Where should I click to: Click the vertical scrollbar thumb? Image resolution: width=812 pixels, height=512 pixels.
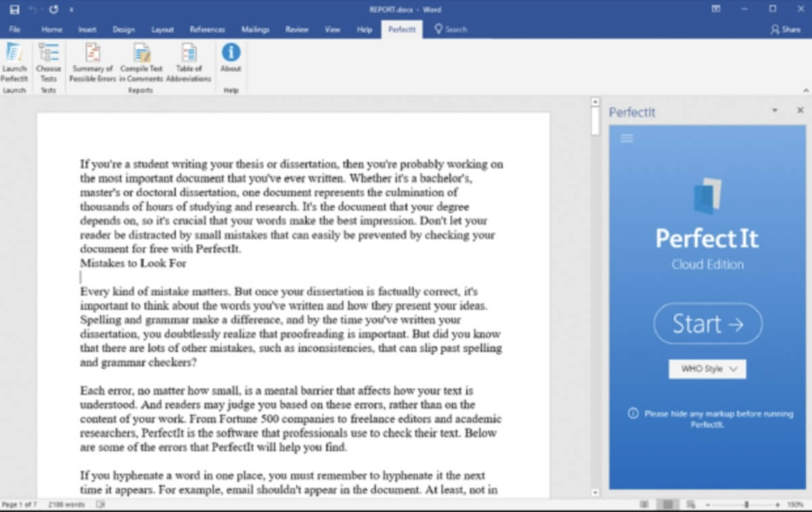point(595,121)
